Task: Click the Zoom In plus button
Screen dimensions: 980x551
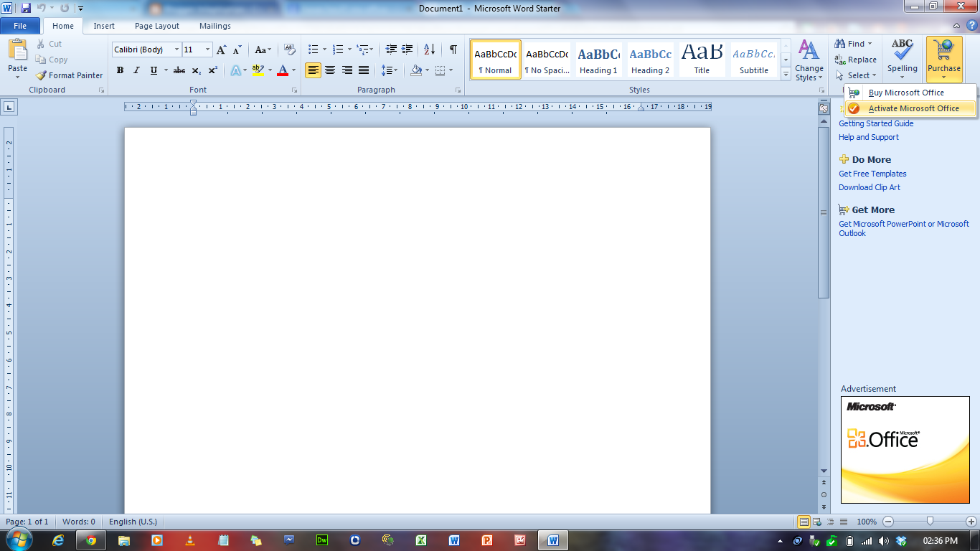Action: pyautogui.click(x=971, y=522)
